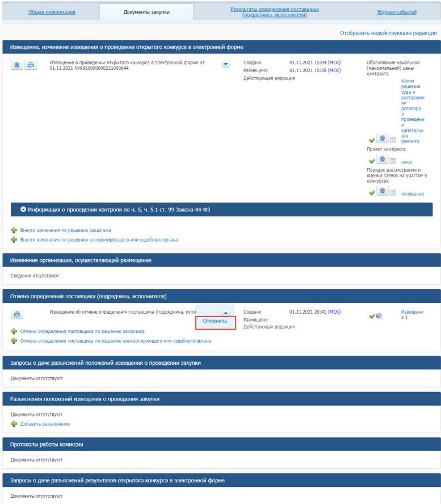Open the Общая информация tab
The height and width of the screenshot is (504, 441).
pos(52,12)
